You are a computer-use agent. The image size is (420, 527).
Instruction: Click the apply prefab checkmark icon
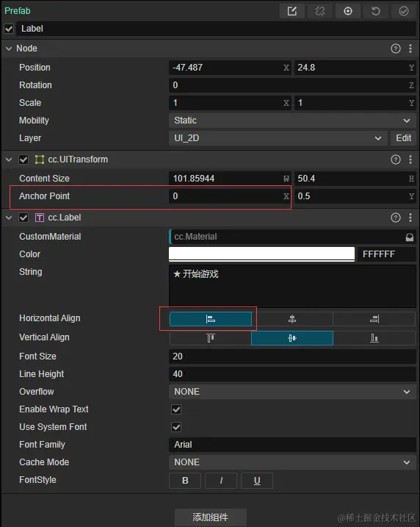coord(404,11)
